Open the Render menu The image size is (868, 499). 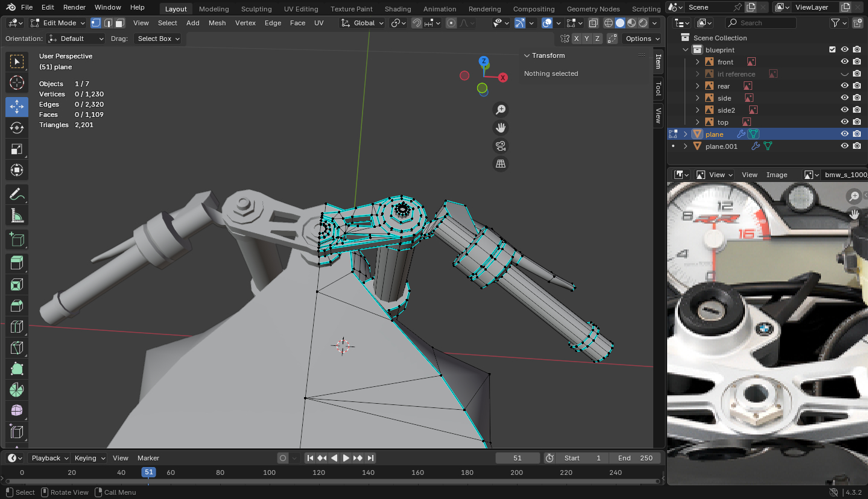(74, 7)
